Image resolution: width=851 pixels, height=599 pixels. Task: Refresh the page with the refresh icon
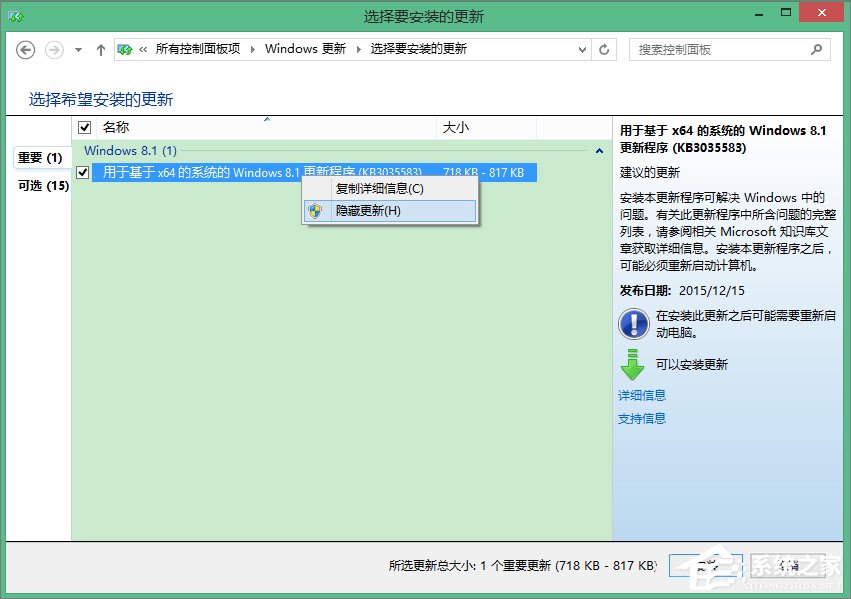click(x=604, y=49)
